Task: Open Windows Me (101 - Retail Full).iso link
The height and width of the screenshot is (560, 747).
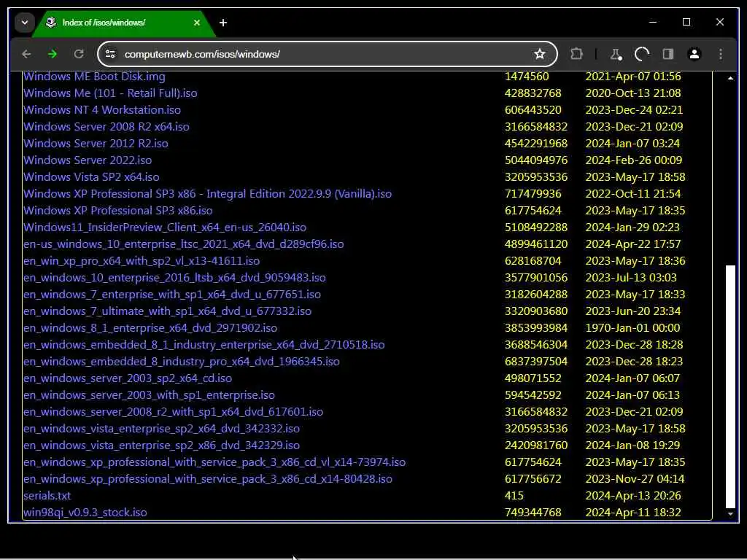Action: point(110,93)
